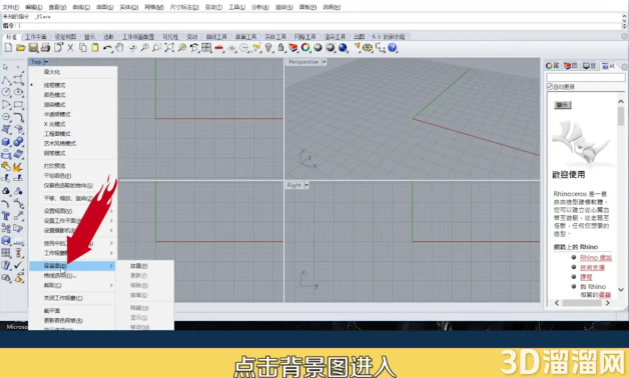This screenshot has height=378, width=629.
Task: Click the four-viewport layout icon
Action: click(x=206, y=48)
